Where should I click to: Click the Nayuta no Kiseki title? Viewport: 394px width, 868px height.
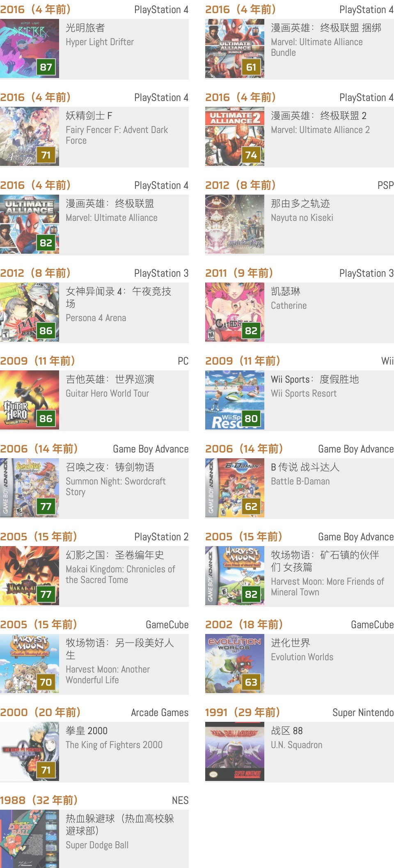pyautogui.click(x=302, y=218)
